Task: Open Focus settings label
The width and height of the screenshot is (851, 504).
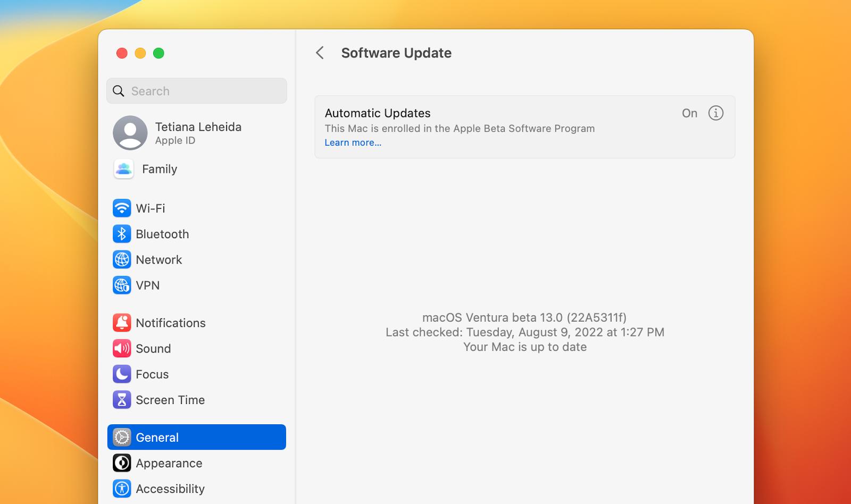Action: [152, 374]
